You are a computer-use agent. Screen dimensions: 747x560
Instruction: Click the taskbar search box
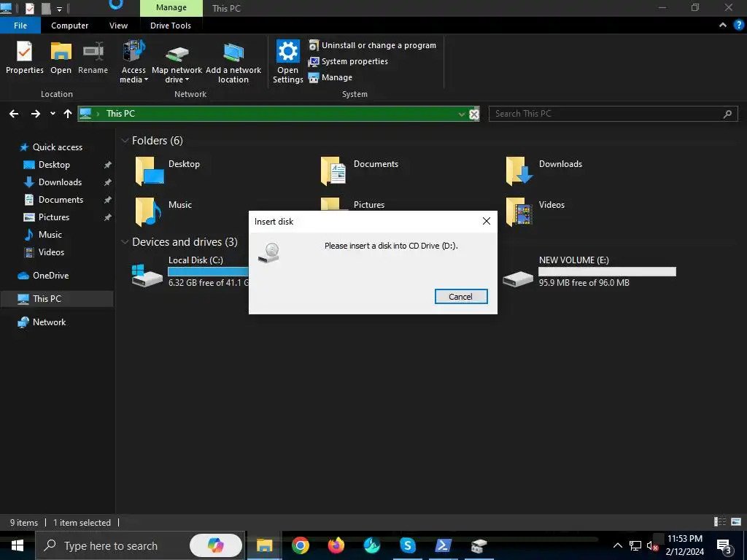(139, 545)
